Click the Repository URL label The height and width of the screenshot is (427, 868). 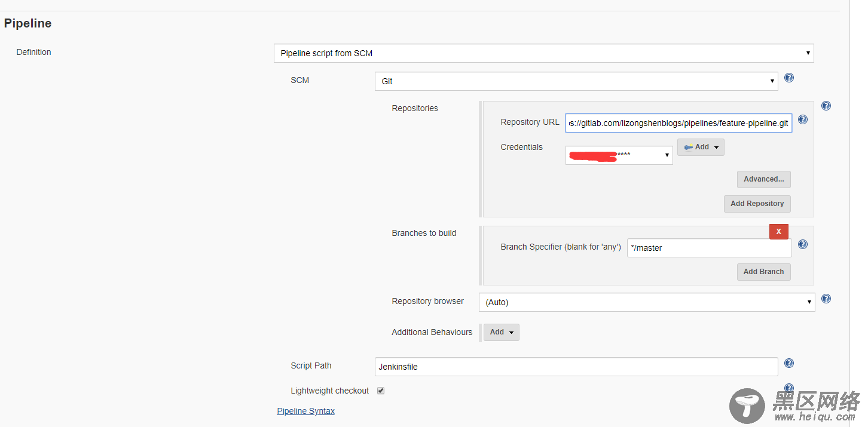pos(530,122)
